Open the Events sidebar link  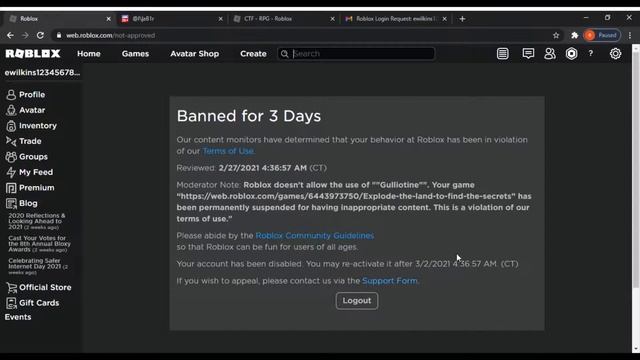click(18, 317)
